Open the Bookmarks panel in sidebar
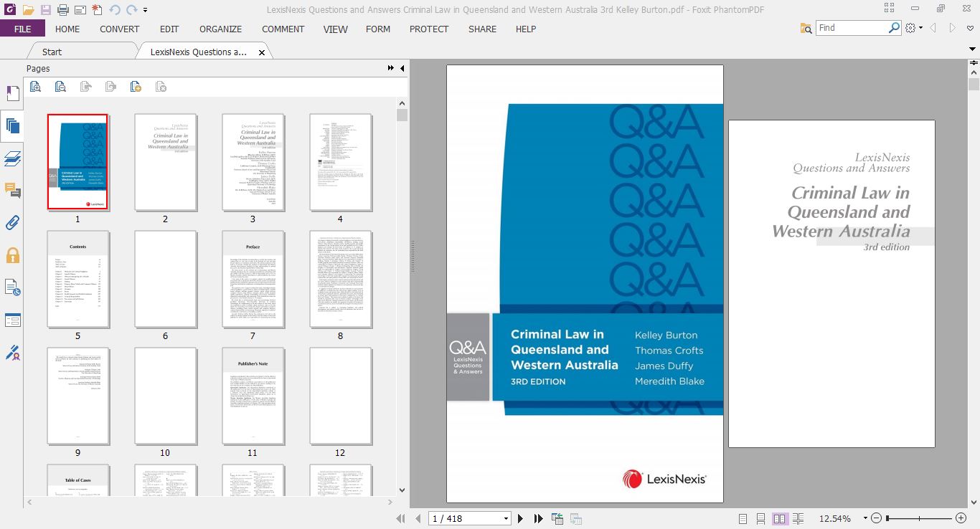The width and height of the screenshot is (980, 529). click(12, 94)
